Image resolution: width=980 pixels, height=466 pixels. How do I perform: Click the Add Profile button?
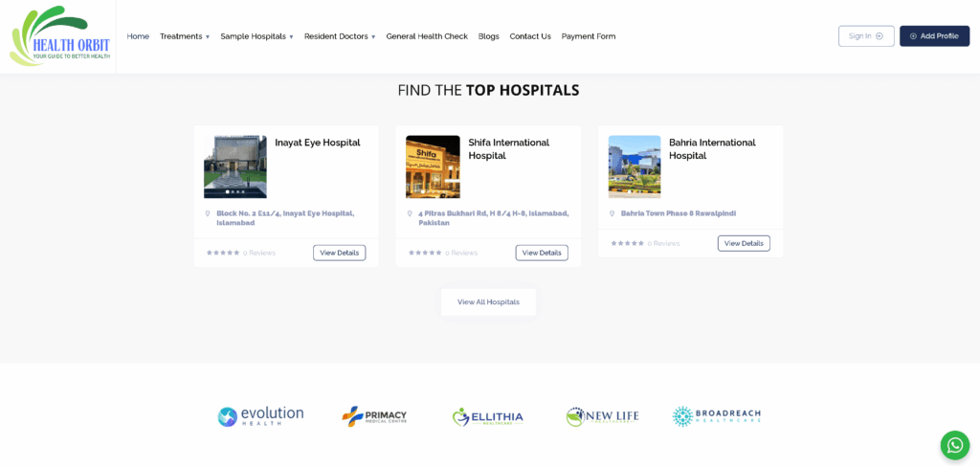934,36
